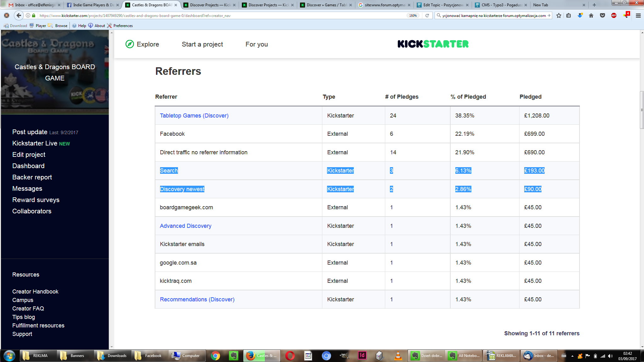The width and height of the screenshot is (644, 362).
Task: Click the Castles & Dragons project thumbnail
Action: point(55,72)
